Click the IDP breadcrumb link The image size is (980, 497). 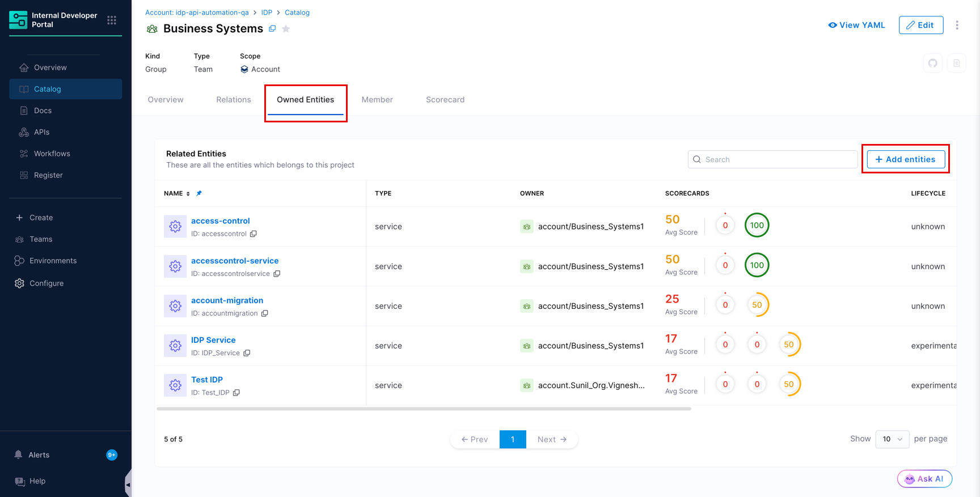pyautogui.click(x=267, y=12)
